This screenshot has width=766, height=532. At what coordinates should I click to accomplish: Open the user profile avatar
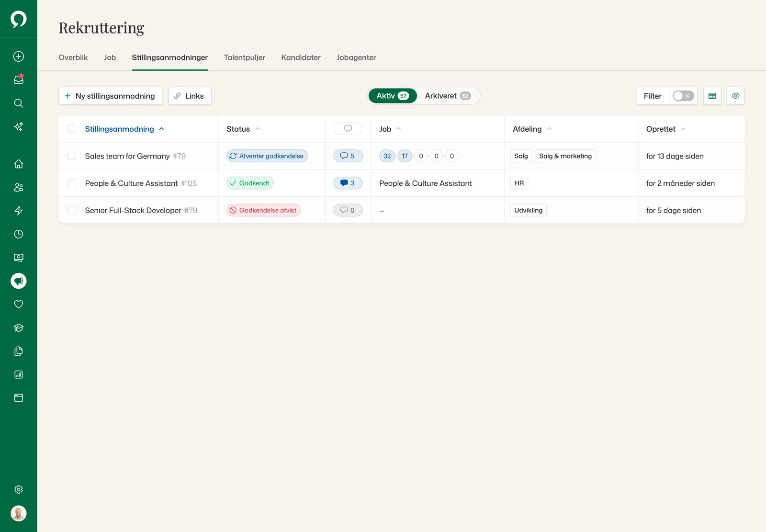pos(19,513)
